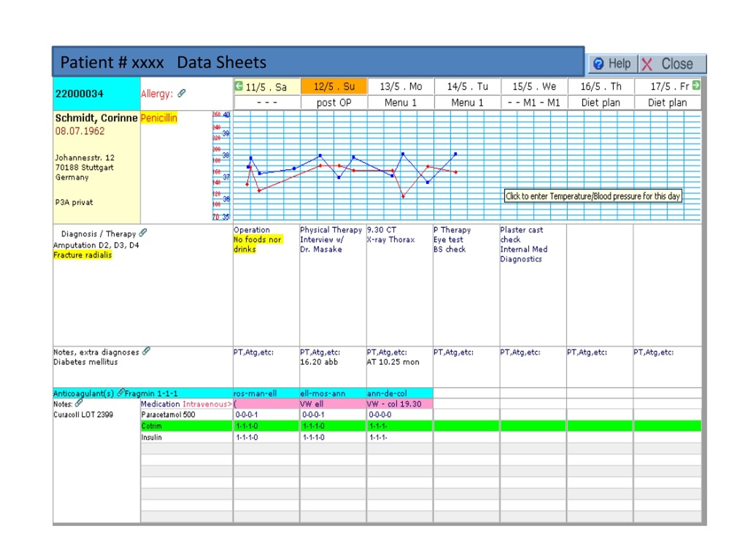Click Cotrim dosage '1-1-1-' under 13/5
This screenshot has width=747, height=560.
[378, 426]
